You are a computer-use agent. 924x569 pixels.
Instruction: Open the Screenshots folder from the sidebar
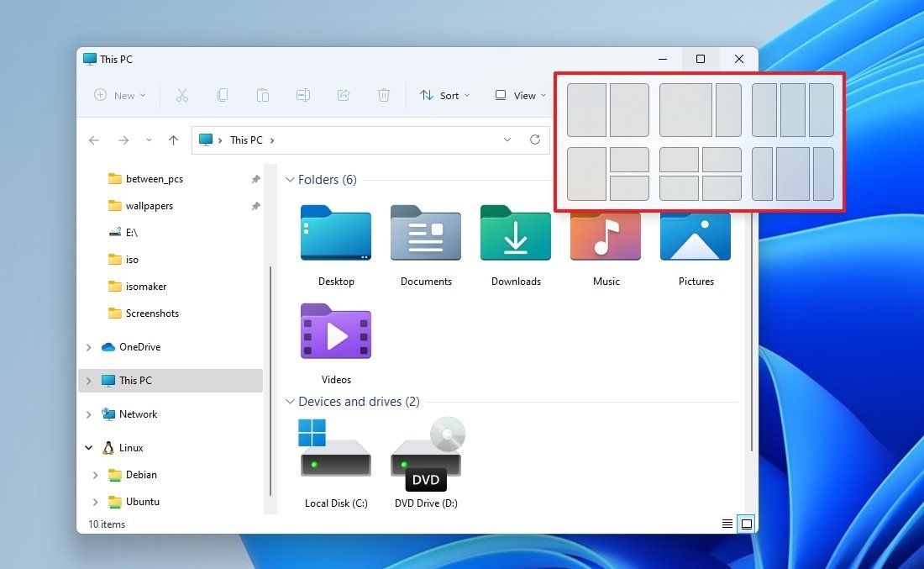tap(152, 313)
